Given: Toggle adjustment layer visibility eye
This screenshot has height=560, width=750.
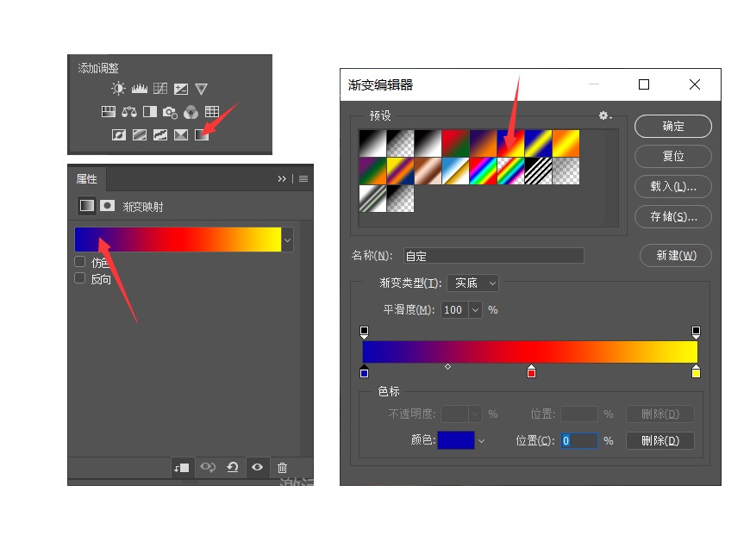Looking at the screenshot, I should point(257,468).
